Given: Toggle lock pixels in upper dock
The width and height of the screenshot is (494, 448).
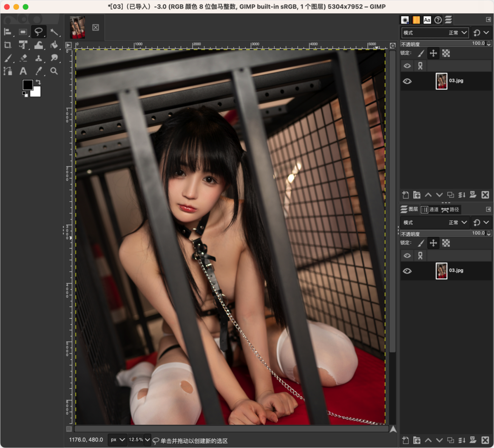Looking at the screenshot, I should tap(421, 53).
